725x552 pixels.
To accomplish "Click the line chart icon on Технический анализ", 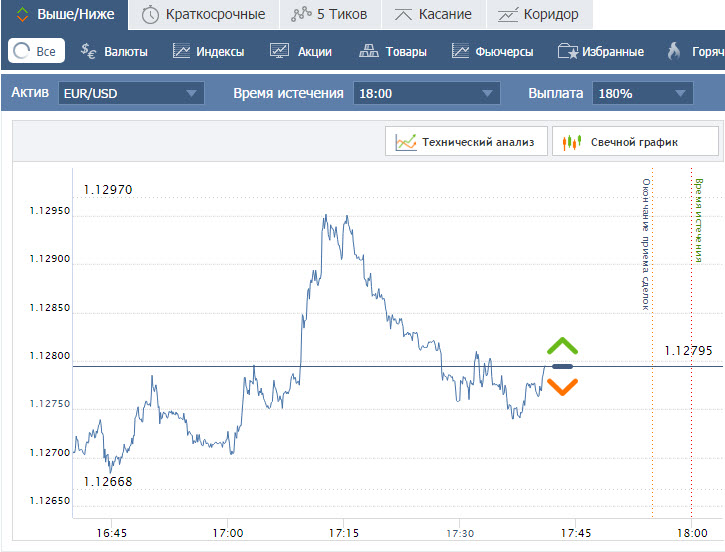I will (406, 142).
